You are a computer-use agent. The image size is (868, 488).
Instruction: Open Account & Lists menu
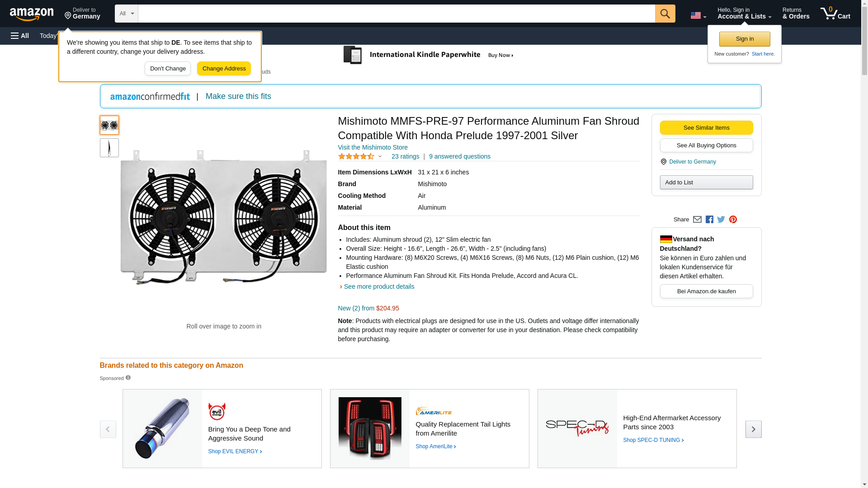click(x=744, y=14)
